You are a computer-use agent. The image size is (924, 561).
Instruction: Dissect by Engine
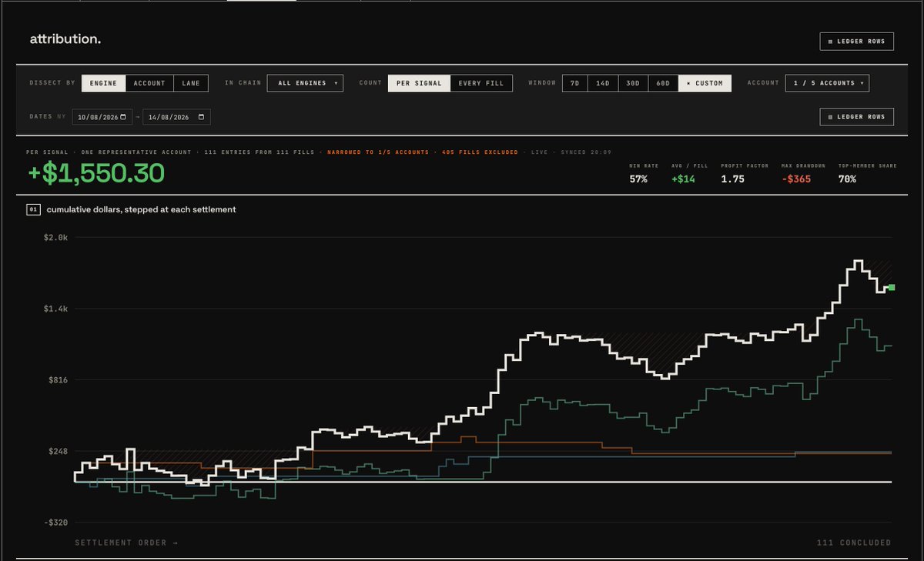(x=103, y=83)
